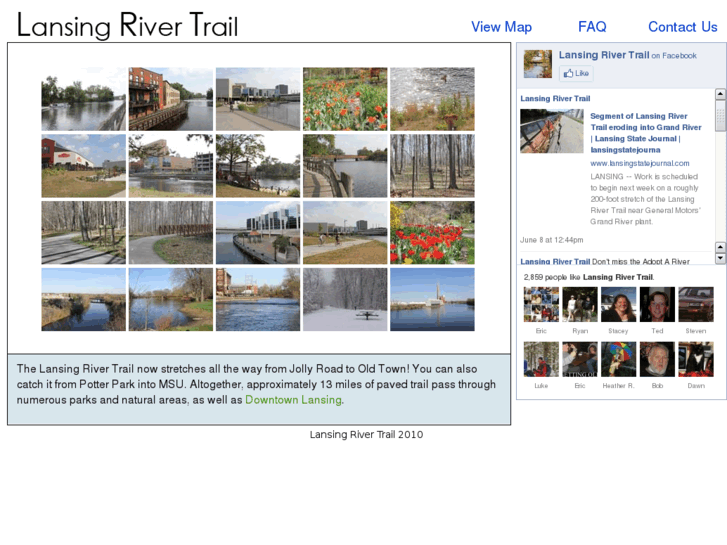Go to Contact Us page
Screen dimensions: 727x545
682,27
